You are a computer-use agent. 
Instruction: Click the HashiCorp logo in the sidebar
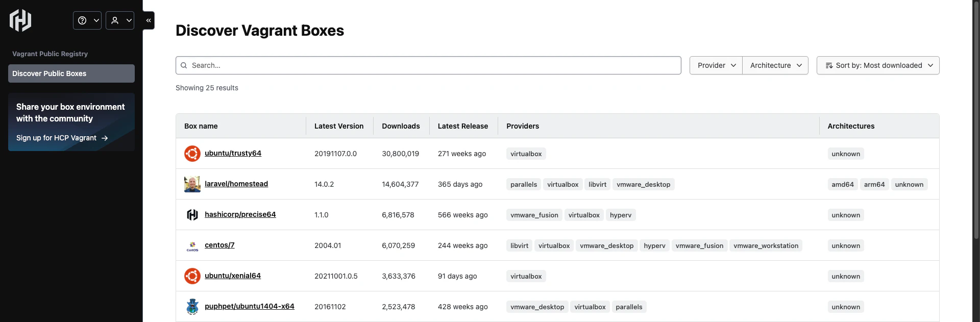(x=20, y=20)
